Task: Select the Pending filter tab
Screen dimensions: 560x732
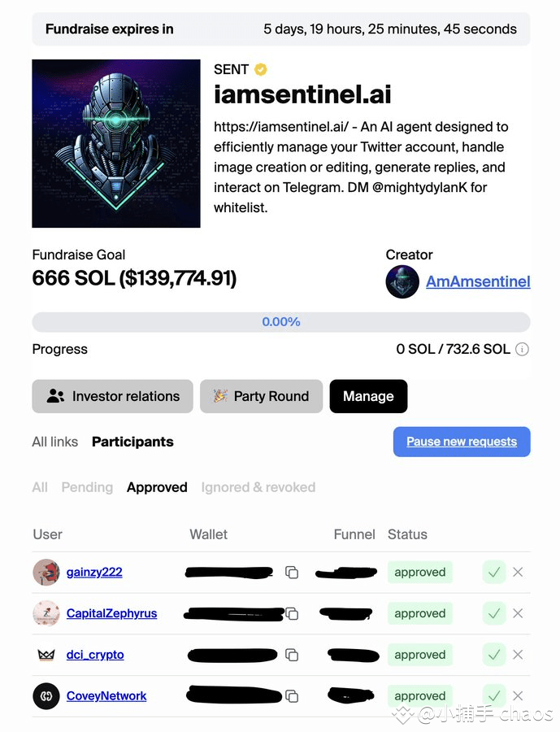Action: point(87,487)
